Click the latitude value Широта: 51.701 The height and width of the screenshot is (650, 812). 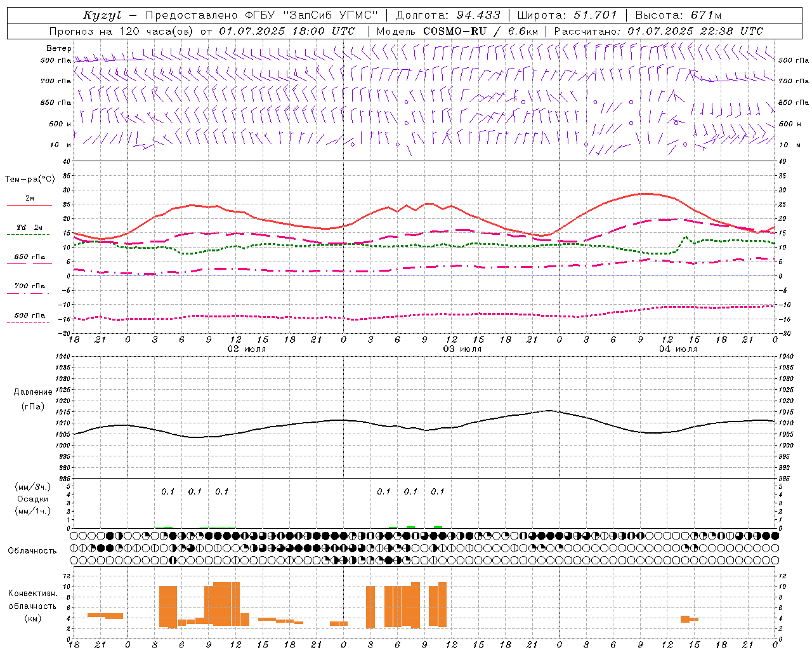566,15
